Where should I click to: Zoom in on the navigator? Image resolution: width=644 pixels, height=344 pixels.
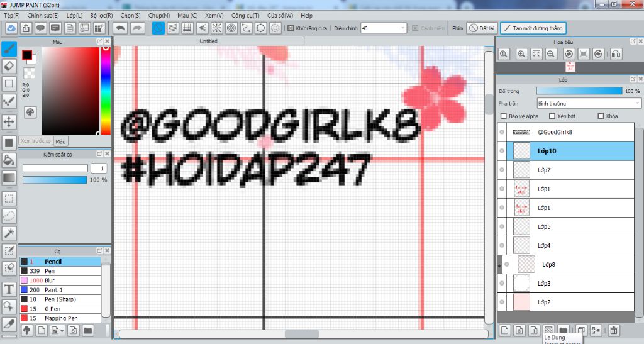tap(521, 54)
